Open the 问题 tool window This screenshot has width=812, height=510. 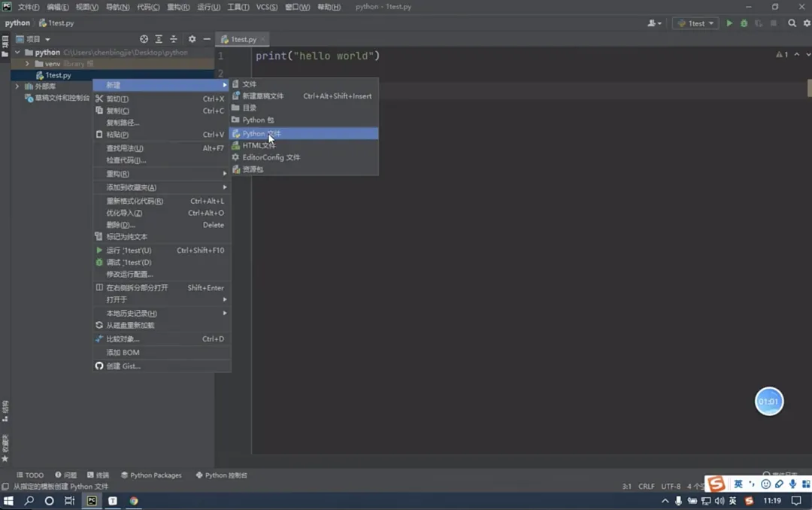click(x=65, y=475)
